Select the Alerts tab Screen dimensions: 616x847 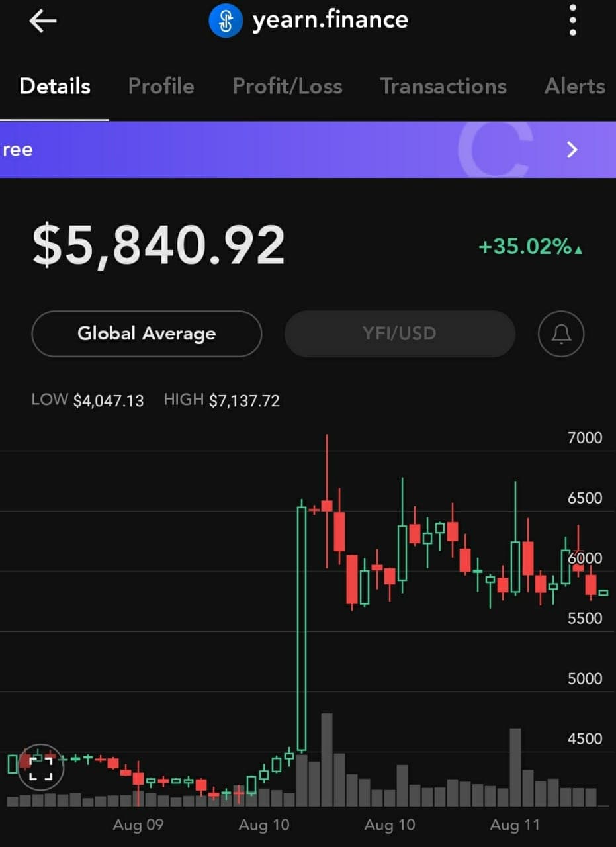pyautogui.click(x=574, y=86)
